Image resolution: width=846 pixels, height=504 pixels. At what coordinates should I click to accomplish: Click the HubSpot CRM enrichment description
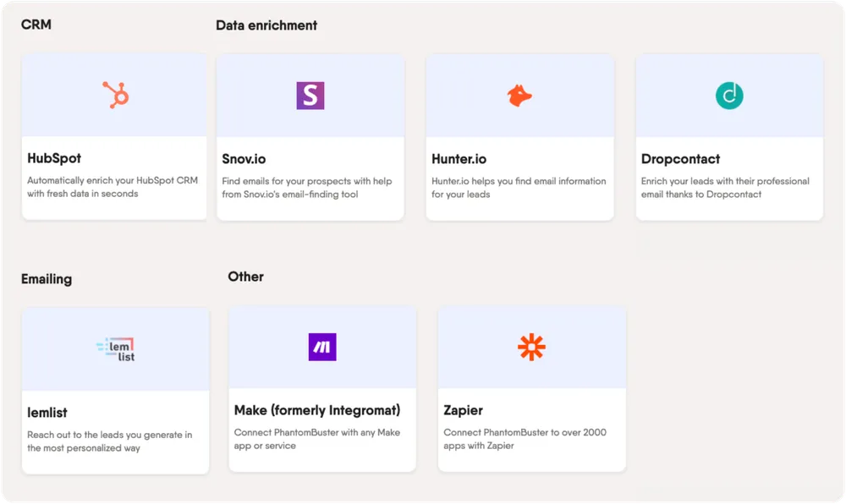pos(110,187)
